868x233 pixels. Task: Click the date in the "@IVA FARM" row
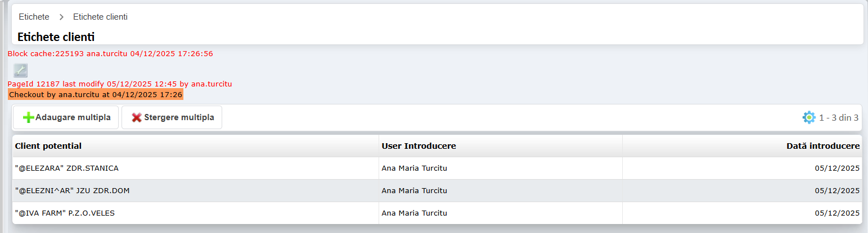pos(837,213)
